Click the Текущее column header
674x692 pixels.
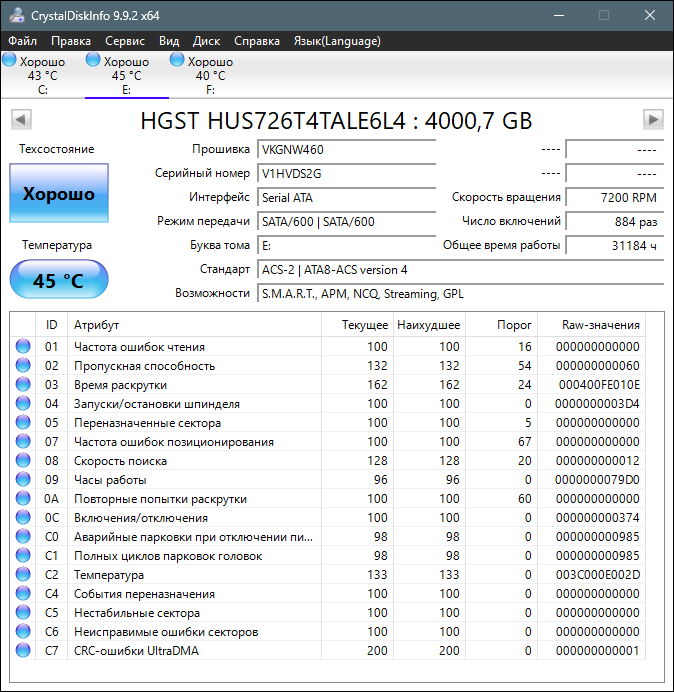coord(358,325)
